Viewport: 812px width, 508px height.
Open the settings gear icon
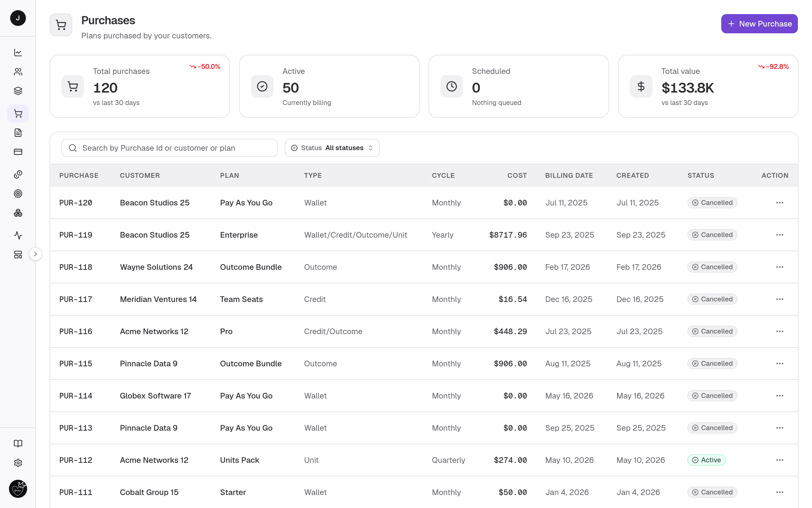18,463
